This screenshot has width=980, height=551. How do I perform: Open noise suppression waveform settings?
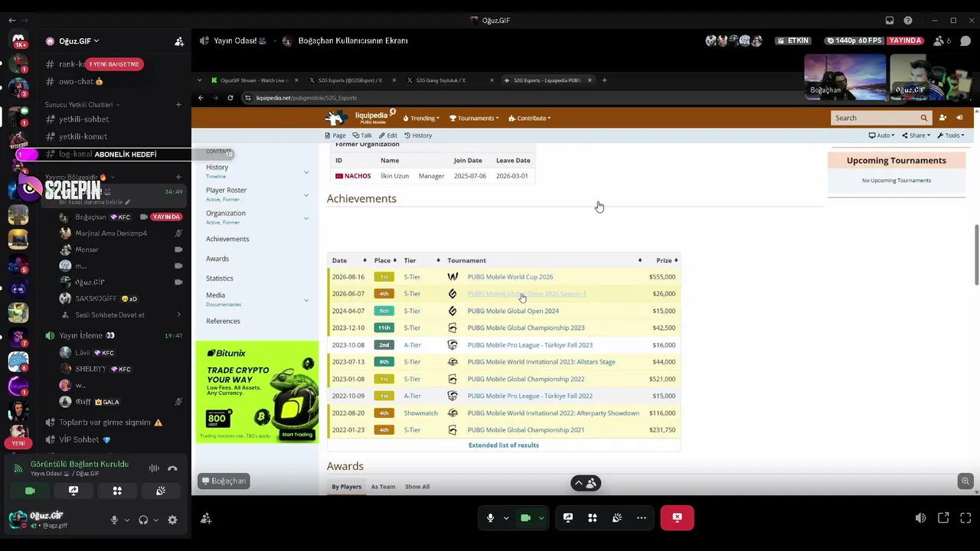pyautogui.click(x=154, y=468)
